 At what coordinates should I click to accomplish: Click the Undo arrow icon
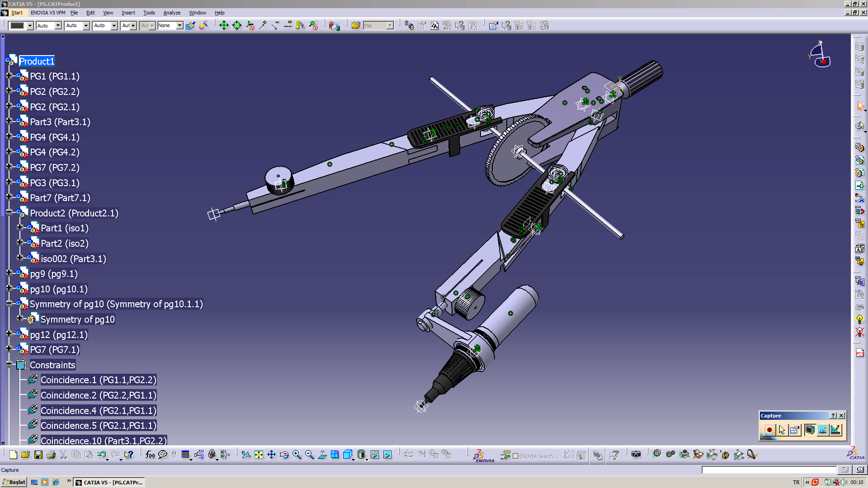101,455
